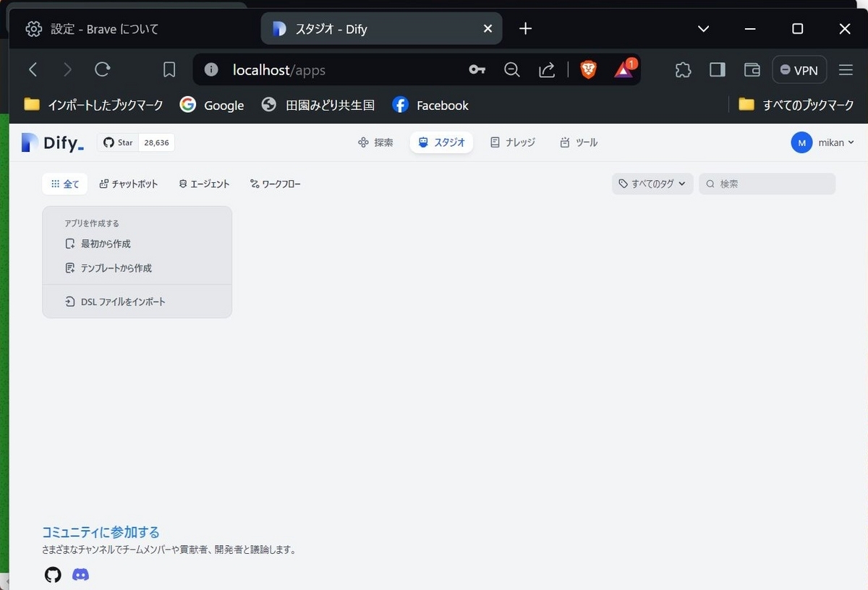Screen dimensions: 868x590
Task: Reload the current page
Action: tap(103, 69)
